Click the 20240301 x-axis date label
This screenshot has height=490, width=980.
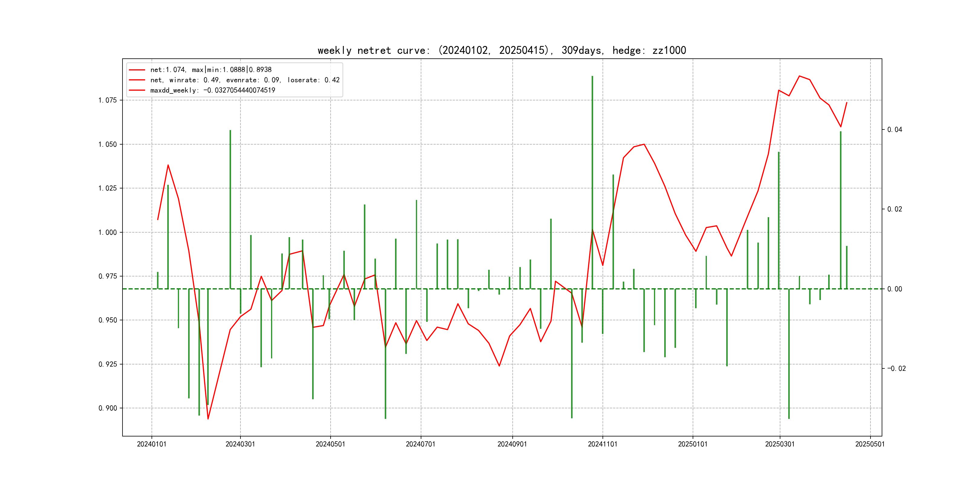pos(240,444)
